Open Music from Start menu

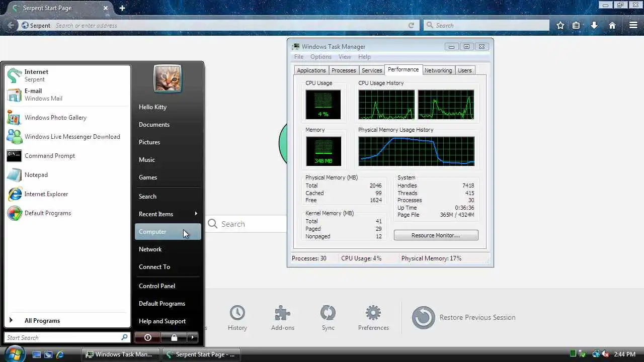coord(168,160)
